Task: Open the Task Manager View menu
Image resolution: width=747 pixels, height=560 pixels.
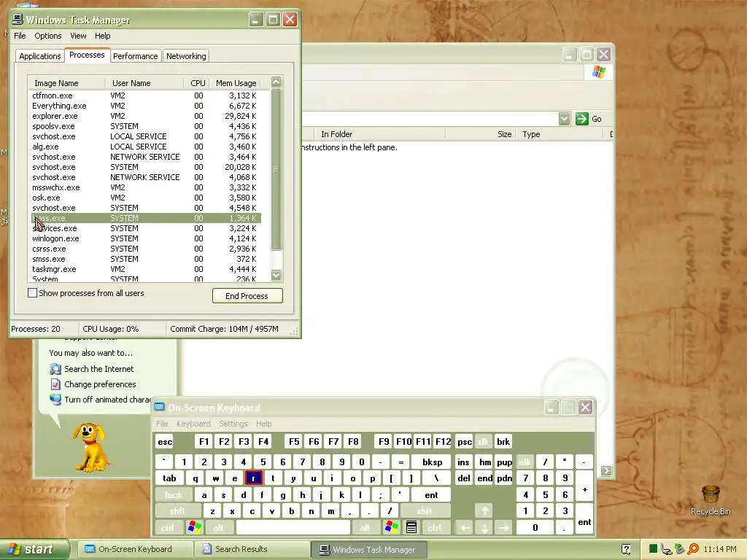Action: 78,36
